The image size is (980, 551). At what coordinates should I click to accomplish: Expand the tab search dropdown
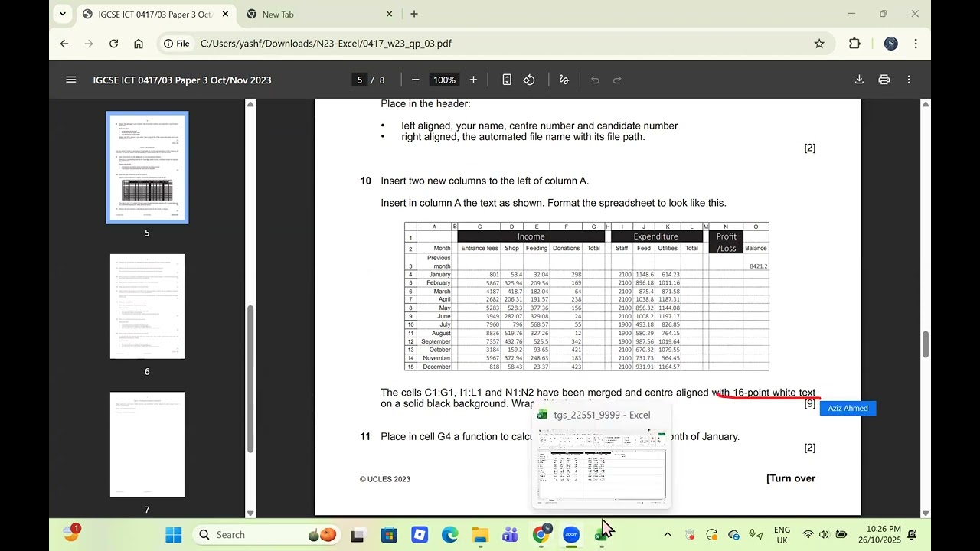pos(63,14)
